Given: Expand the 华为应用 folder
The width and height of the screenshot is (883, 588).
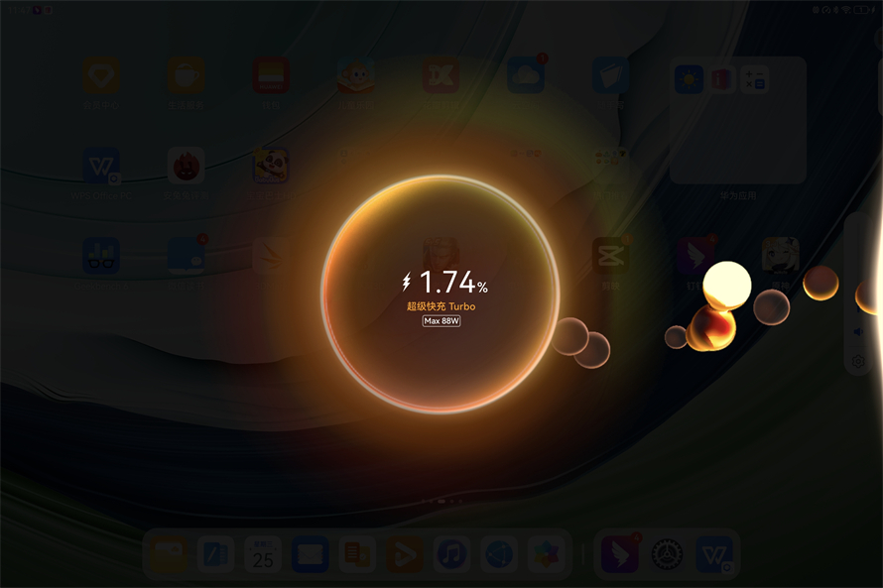Looking at the screenshot, I should [x=737, y=121].
